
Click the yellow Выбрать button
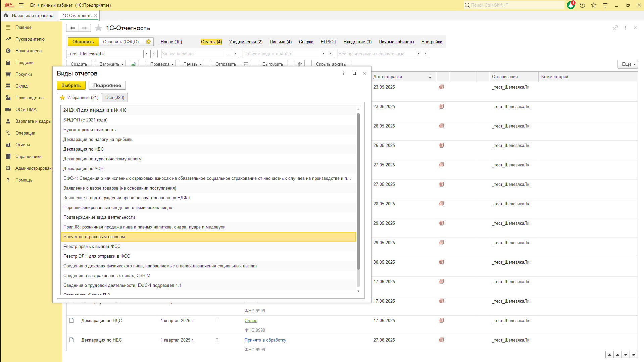pyautogui.click(x=71, y=85)
